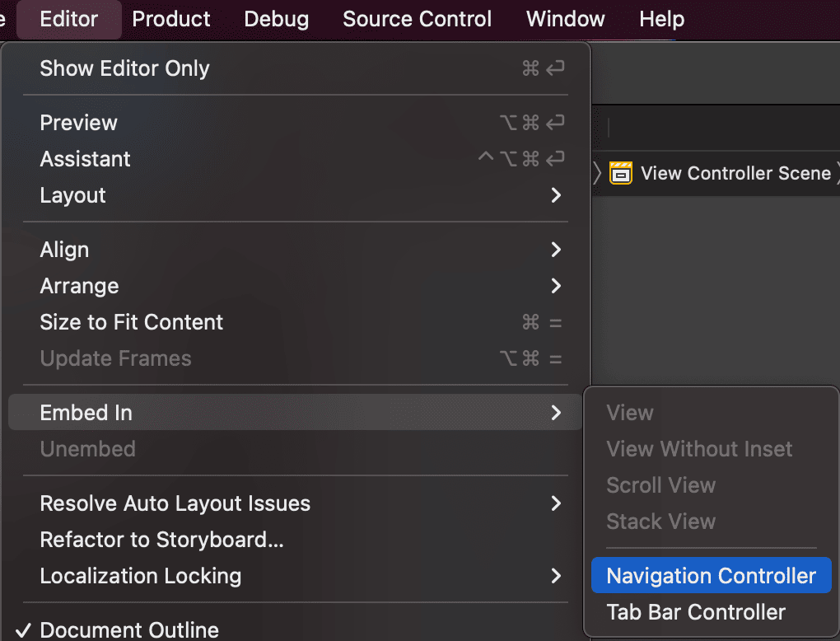This screenshot has width=840, height=641.
Task: Select the Assistant menu item
Action: [x=296, y=159]
